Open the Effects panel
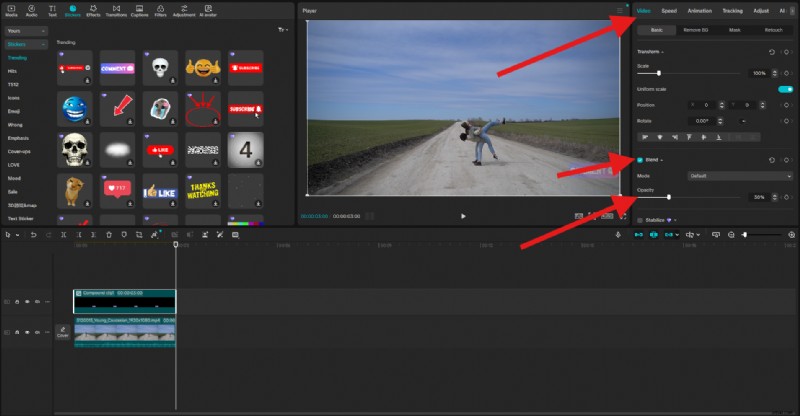This screenshot has height=416, width=800. click(x=93, y=11)
